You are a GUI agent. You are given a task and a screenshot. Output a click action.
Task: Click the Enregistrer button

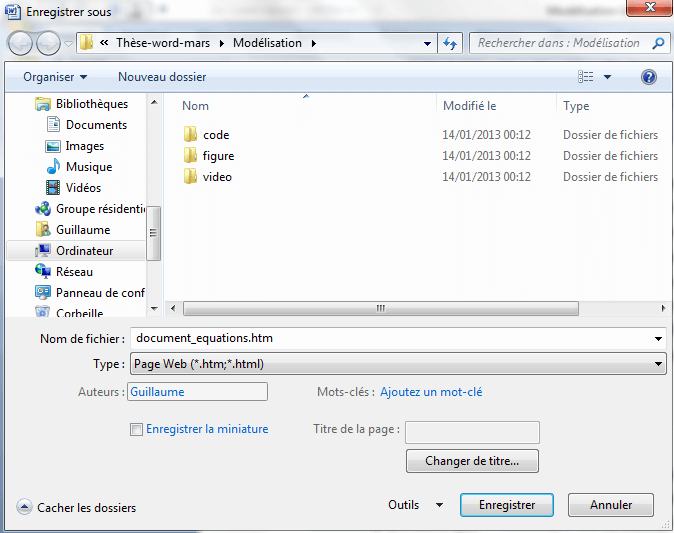[x=507, y=506]
